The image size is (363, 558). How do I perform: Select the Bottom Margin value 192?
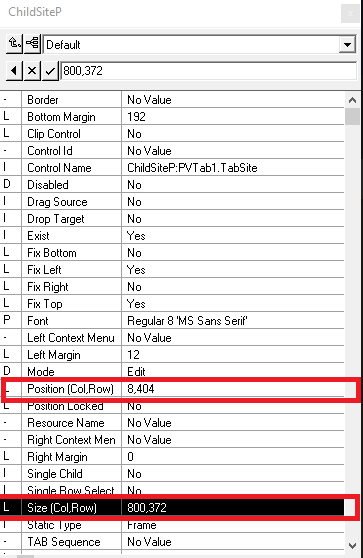coord(136,117)
